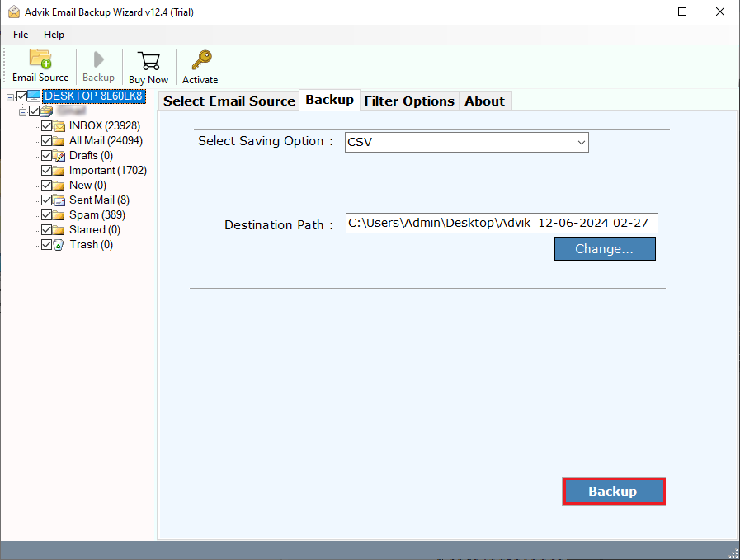This screenshot has height=560, width=740.
Task: Click the DESKTOP-8L60LK8 computer icon
Action: [x=34, y=96]
